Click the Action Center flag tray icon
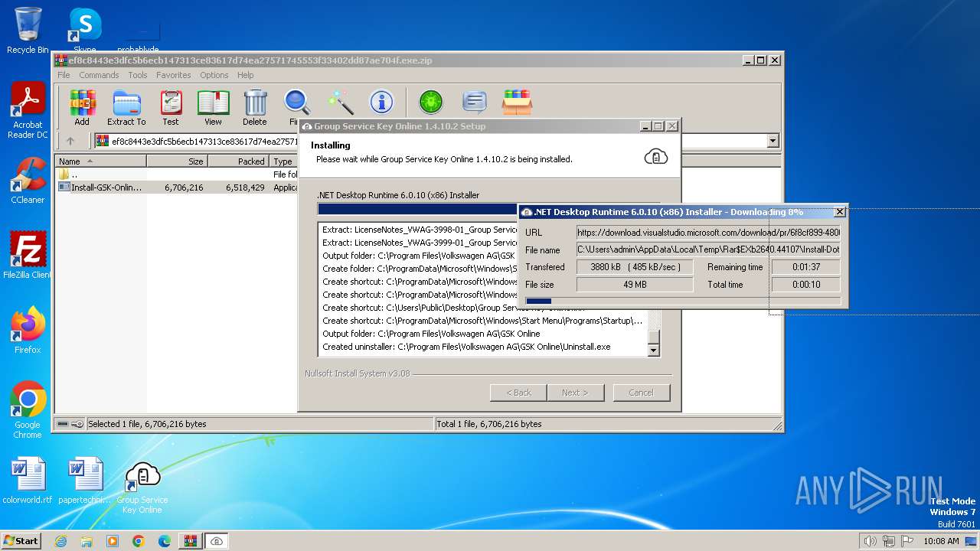The height and width of the screenshot is (551, 980). pyautogui.click(x=907, y=541)
